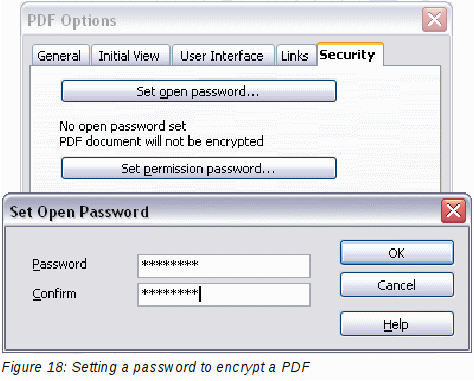Viewport: 474px width, 381px height.
Task: Focus the Confirm password field
Action: tap(224, 295)
